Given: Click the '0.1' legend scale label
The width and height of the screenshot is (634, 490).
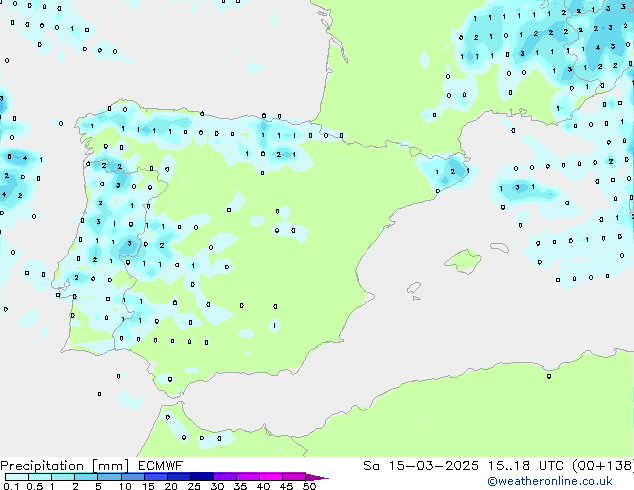Looking at the screenshot, I should tap(11, 486).
